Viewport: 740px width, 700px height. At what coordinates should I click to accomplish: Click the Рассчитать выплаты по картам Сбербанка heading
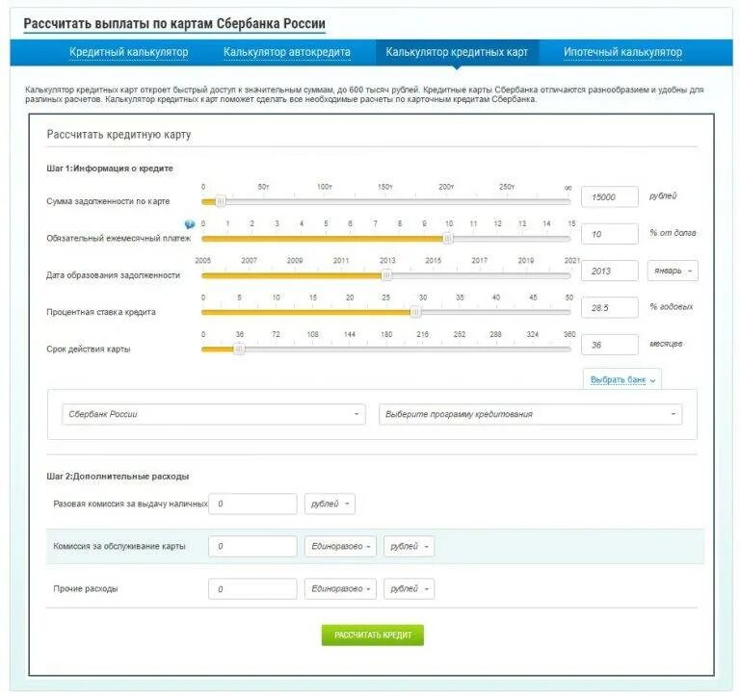click(174, 23)
